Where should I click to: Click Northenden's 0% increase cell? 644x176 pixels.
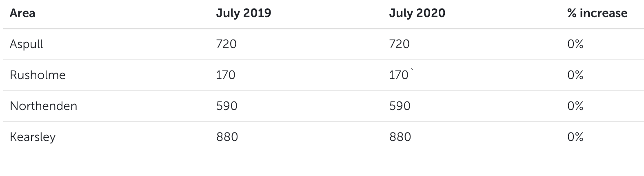coord(575,106)
